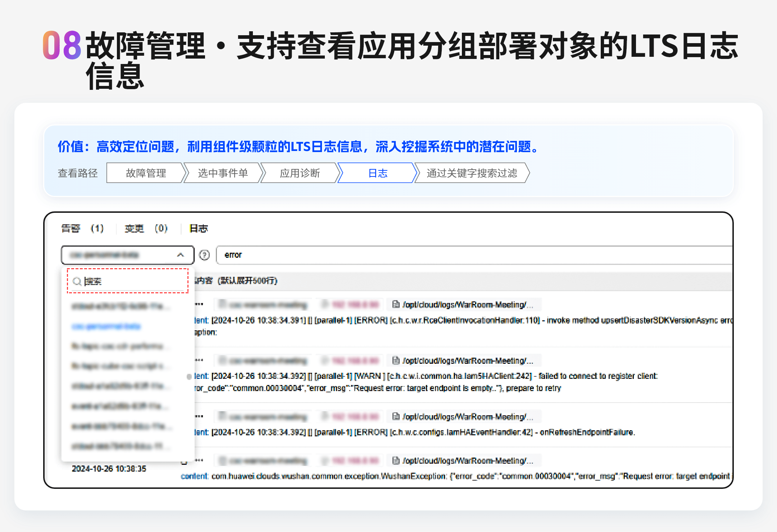Choose first option in dropdown list

119,306
